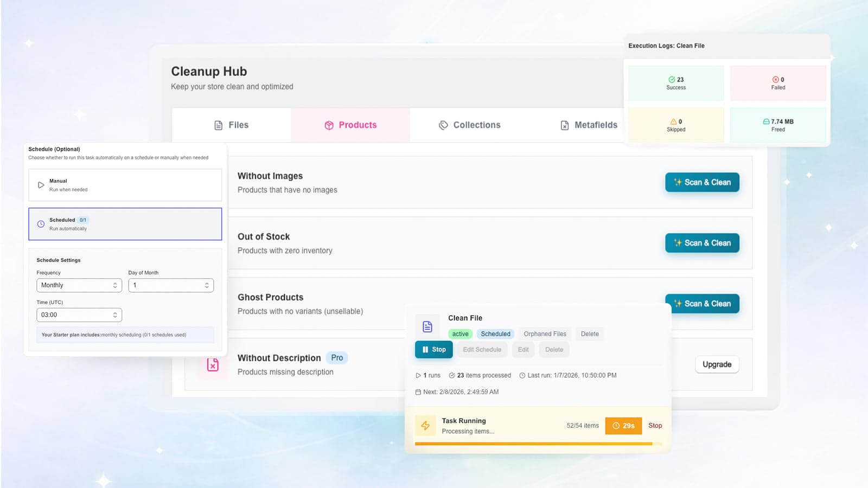Click the Clean File document icon
Viewport: 868px width, 488px height.
click(x=427, y=326)
